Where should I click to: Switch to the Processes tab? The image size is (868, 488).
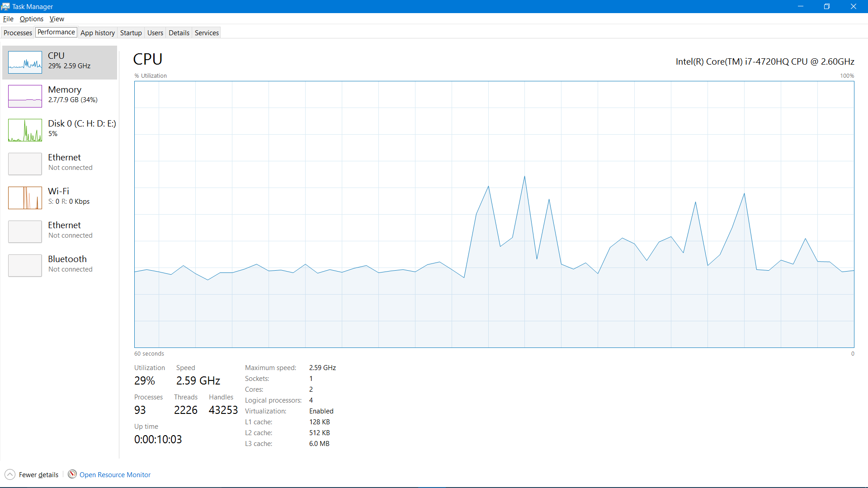(x=18, y=33)
